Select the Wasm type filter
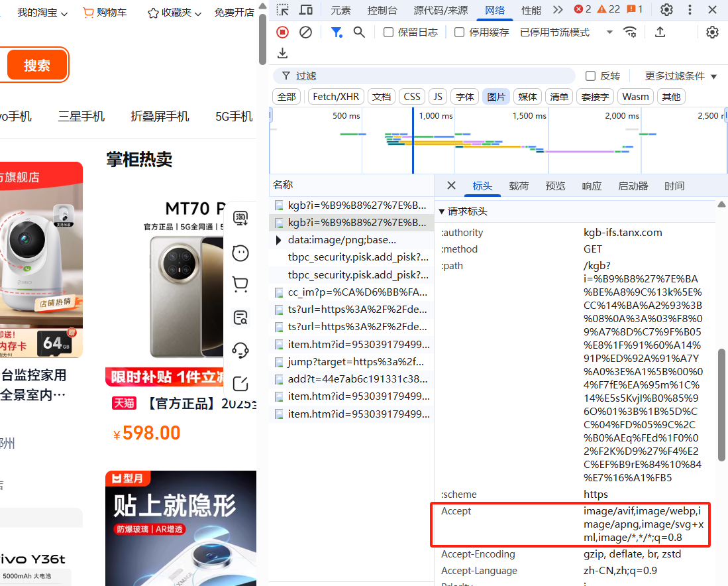This screenshot has width=728, height=586. [x=635, y=97]
